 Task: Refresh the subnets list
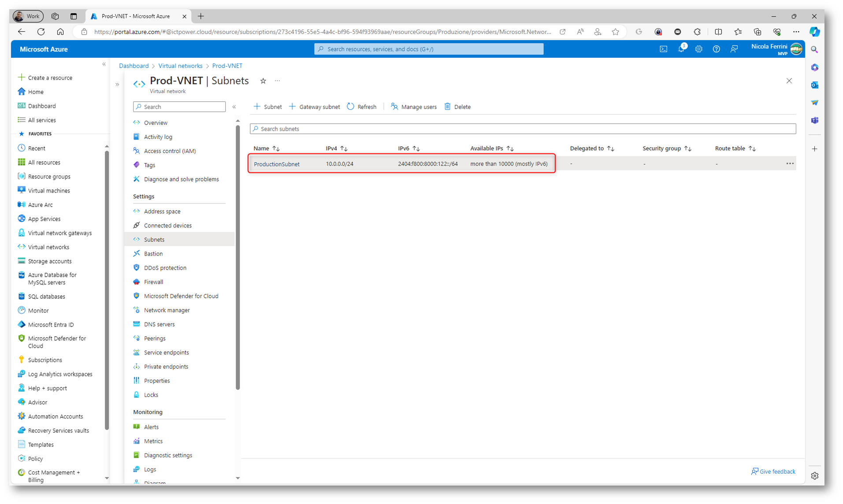pyautogui.click(x=362, y=107)
